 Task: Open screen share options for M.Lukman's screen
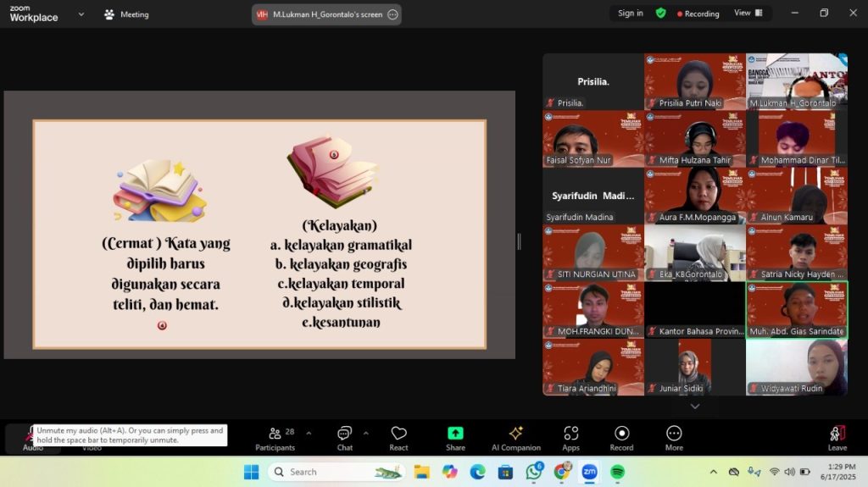tap(392, 14)
